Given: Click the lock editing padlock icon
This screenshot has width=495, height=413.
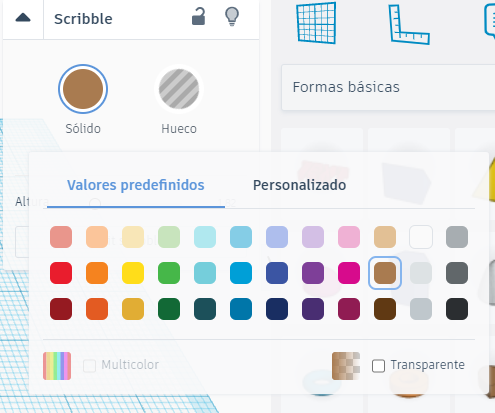Looking at the screenshot, I should coord(198,17).
